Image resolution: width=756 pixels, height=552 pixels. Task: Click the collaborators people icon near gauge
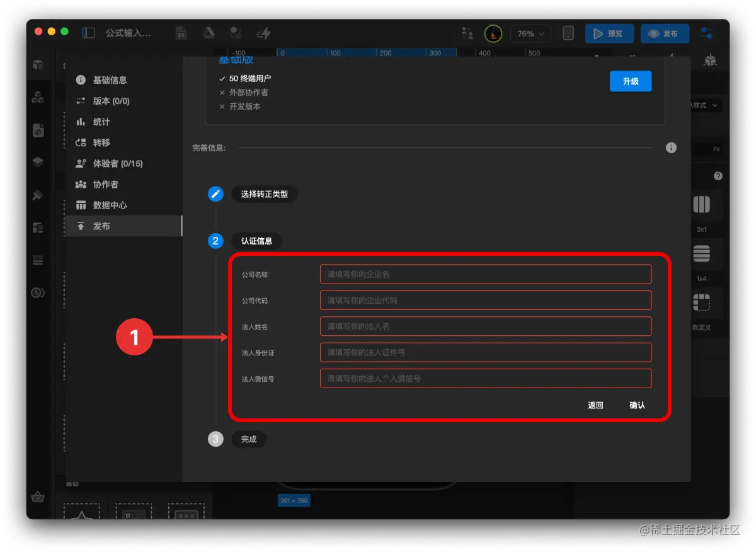pyautogui.click(x=467, y=33)
